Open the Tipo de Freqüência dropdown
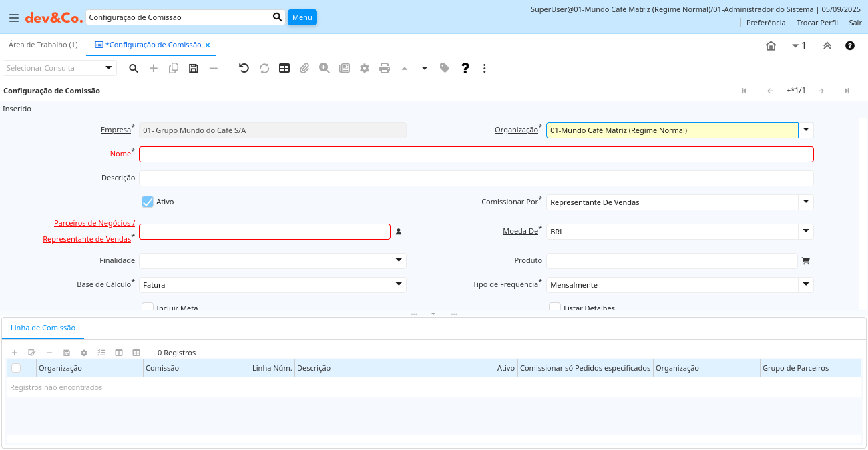 (x=806, y=285)
